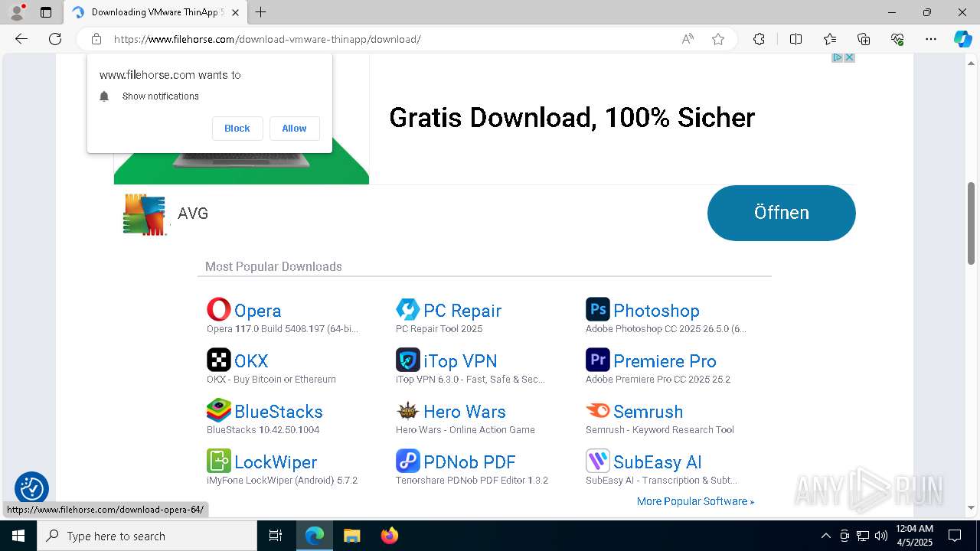This screenshot has width=980, height=551.
Task: Open Task View on the taskbar
Action: (x=276, y=536)
